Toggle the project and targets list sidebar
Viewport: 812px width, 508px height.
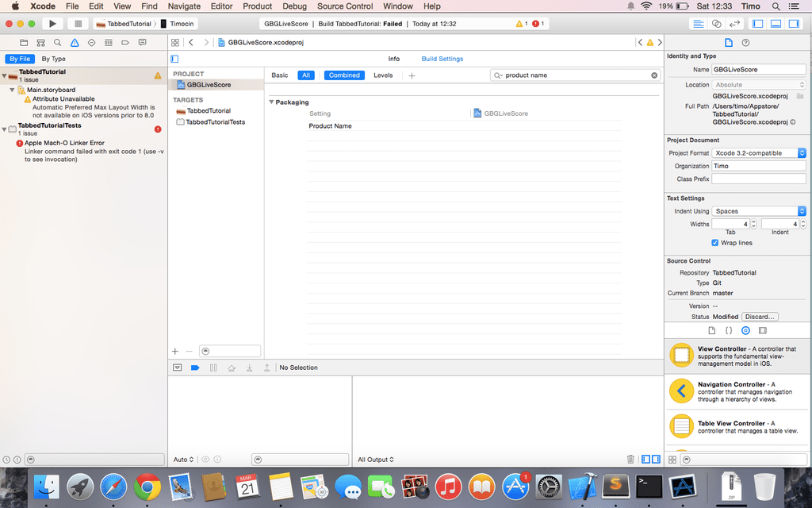(174, 59)
